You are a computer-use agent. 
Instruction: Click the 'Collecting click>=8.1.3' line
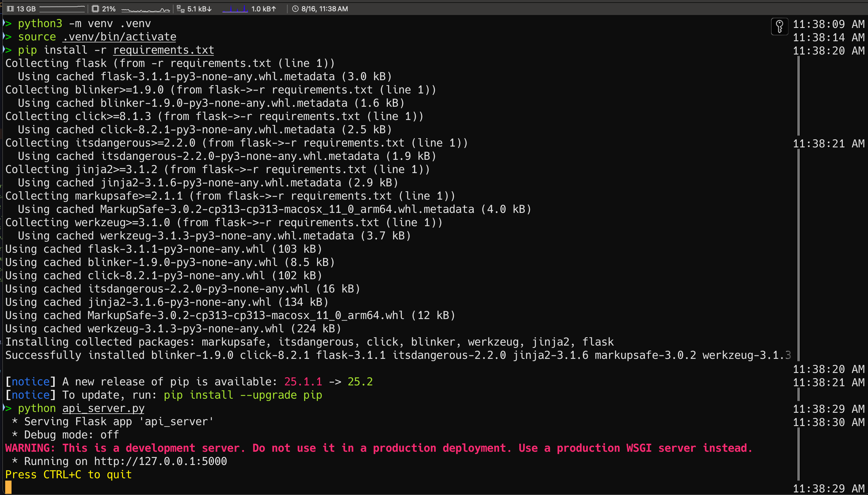click(215, 116)
